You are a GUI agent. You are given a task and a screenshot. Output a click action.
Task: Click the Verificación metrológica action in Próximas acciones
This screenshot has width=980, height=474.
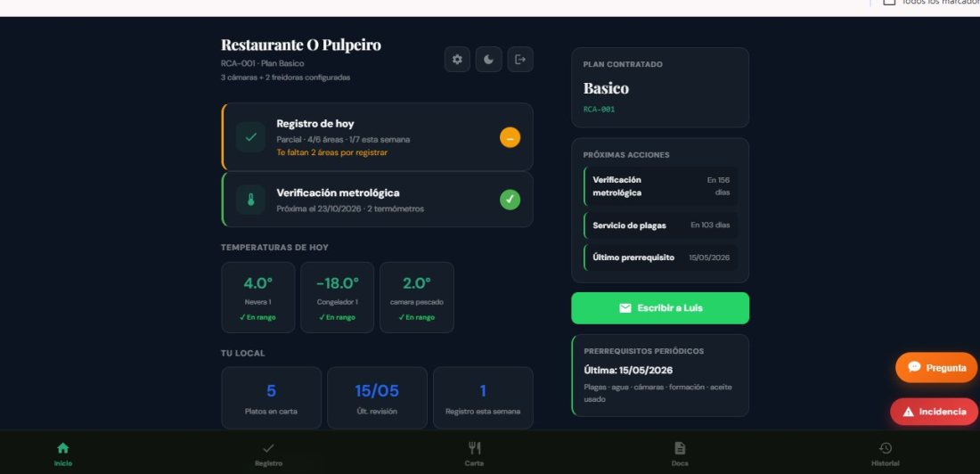pyautogui.click(x=661, y=186)
